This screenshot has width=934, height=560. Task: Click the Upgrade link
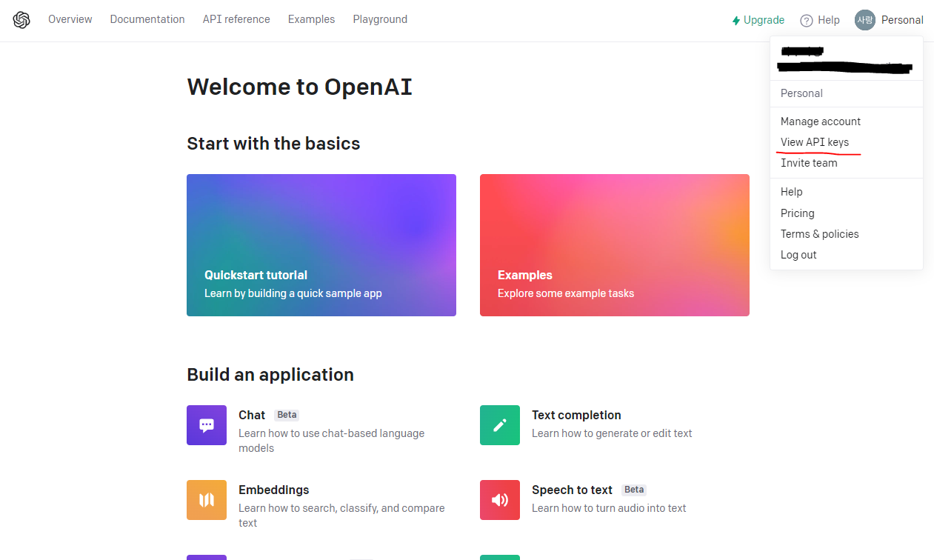point(758,20)
